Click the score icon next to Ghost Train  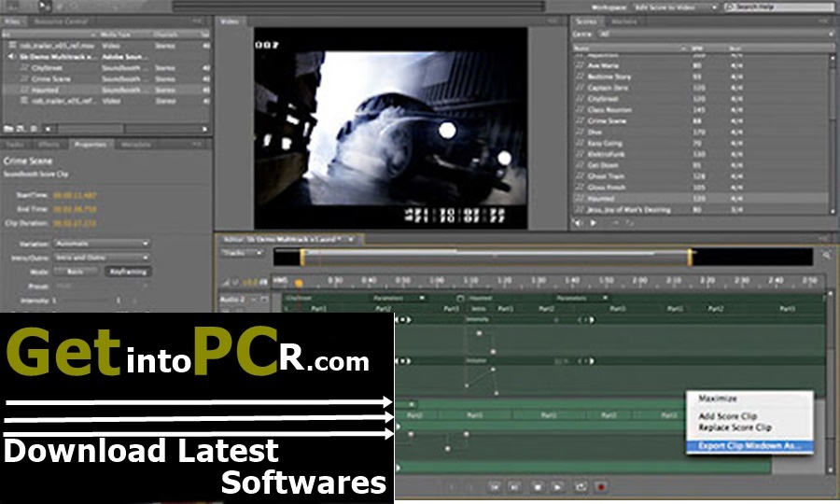580,175
